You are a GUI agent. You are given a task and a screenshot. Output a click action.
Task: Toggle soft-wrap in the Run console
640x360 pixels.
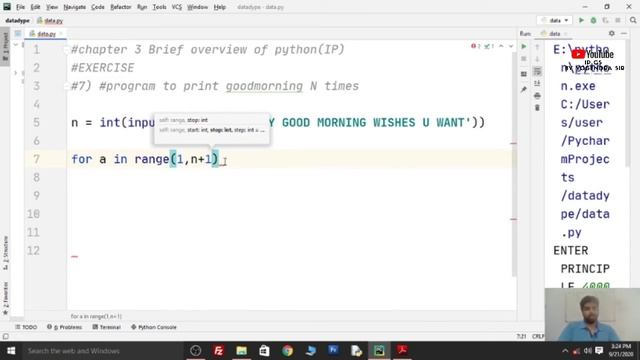pyautogui.click(x=537, y=71)
